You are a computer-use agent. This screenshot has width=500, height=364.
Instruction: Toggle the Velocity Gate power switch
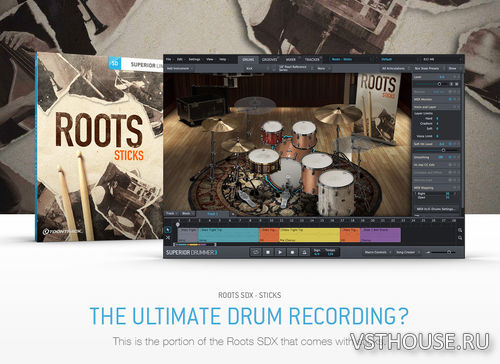point(450,180)
